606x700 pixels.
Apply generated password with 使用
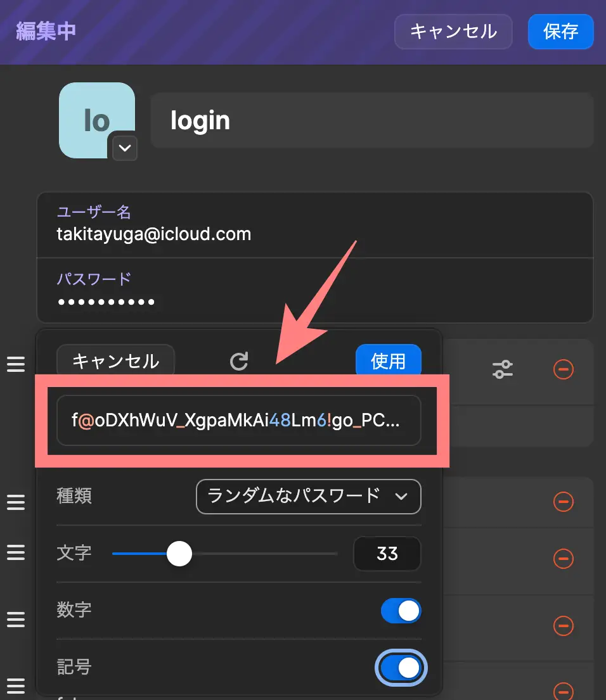pos(389,360)
